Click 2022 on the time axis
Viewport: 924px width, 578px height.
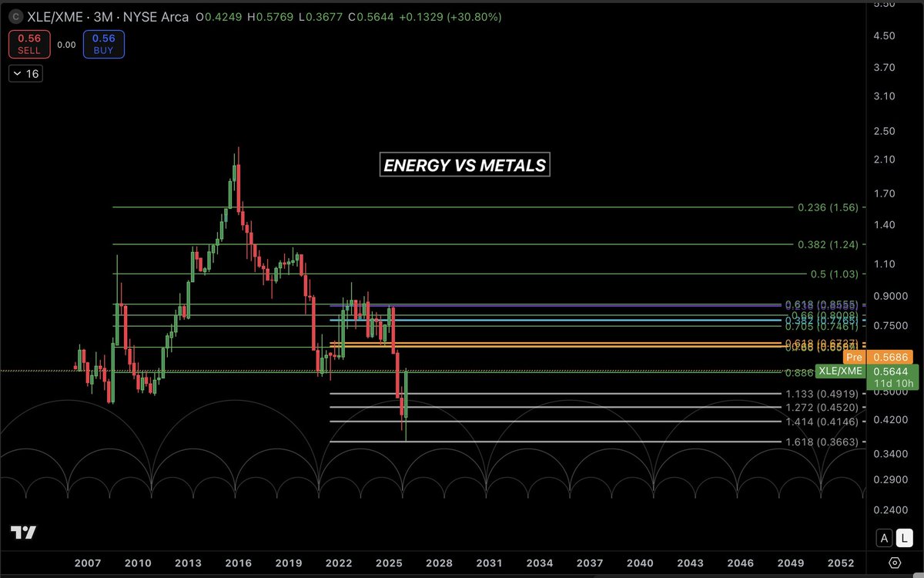click(339, 563)
